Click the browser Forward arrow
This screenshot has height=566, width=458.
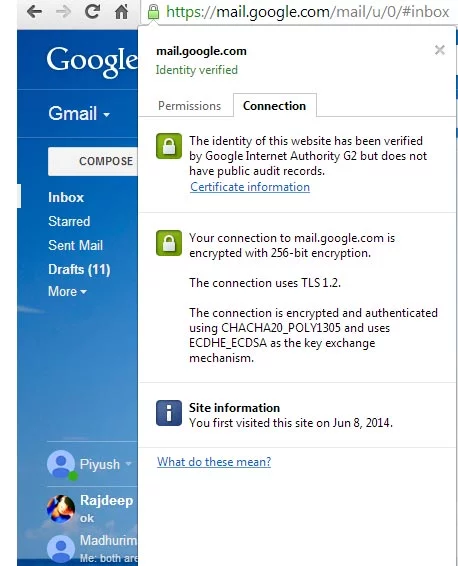coord(64,12)
